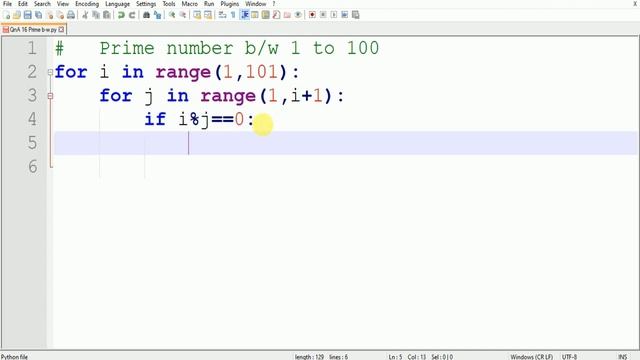Cut selection with the scissors icon
Image resolution: width=640 pixels, height=360 pixels.
click(85, 15)
